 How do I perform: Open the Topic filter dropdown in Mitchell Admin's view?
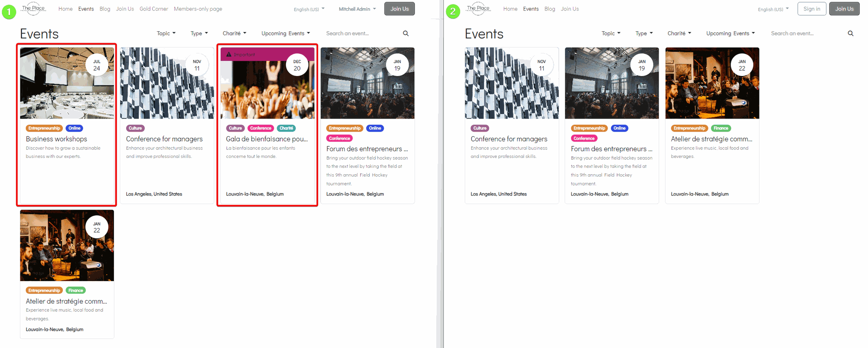166,33
